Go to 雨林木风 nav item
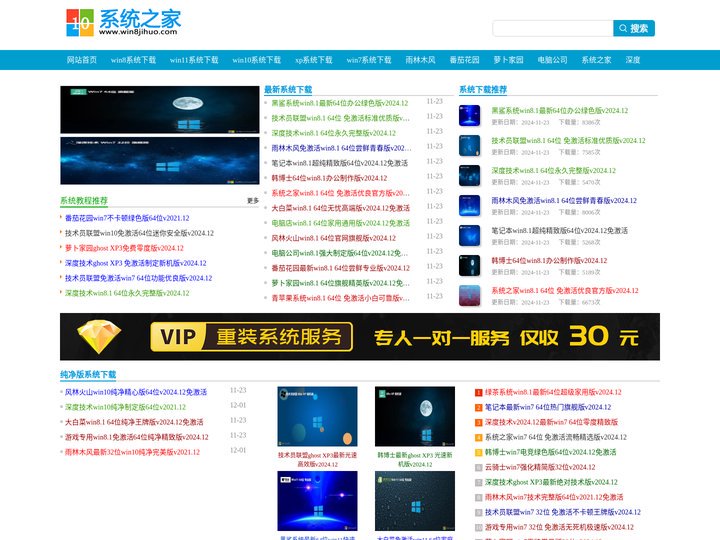 click(420, 60)
